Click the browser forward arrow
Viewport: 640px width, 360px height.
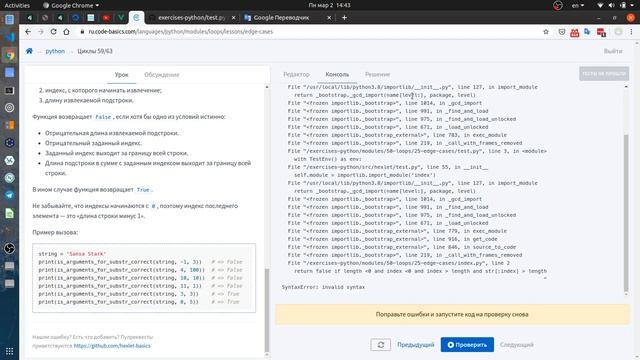(40, 31)
